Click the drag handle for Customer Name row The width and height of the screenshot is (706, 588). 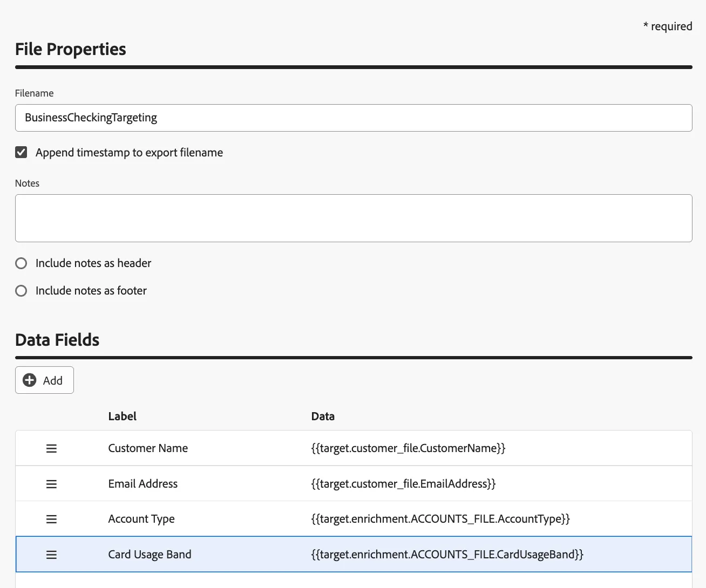[x=51, y=448]
